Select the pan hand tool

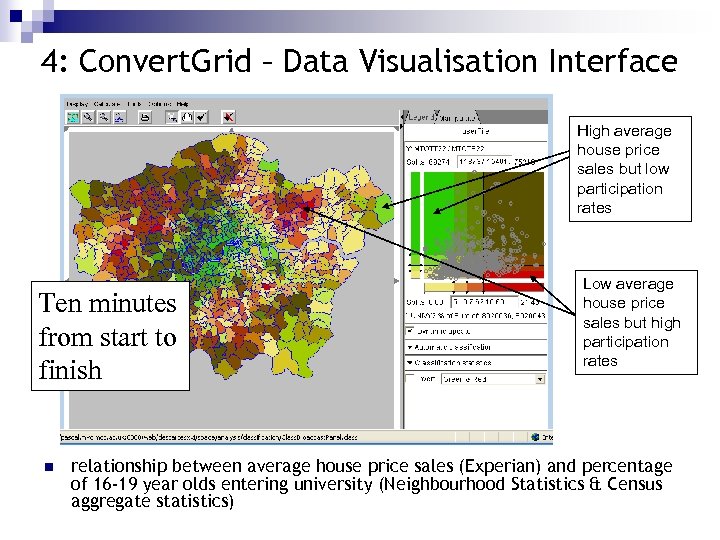coord(186,118)
